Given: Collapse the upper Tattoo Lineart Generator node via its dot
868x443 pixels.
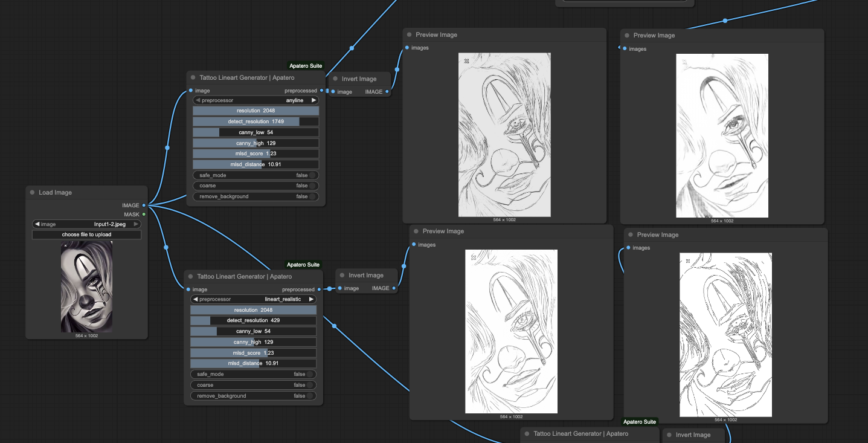Looking at the screenshot, I should [193, 77].
